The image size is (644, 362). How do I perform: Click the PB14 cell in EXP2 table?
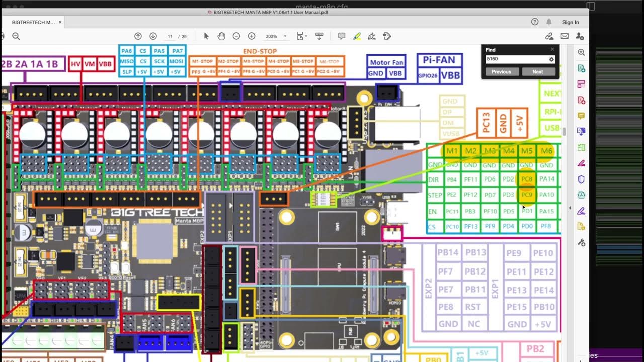coord(448,253)
